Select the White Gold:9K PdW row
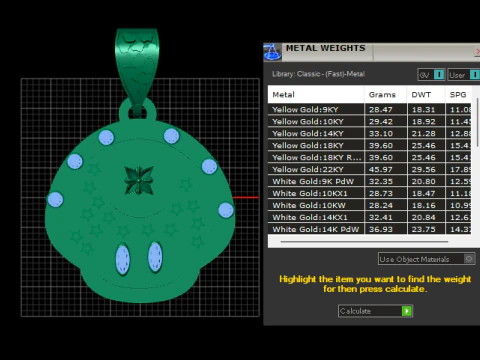 pyautogui.click(x=370, y=181)
